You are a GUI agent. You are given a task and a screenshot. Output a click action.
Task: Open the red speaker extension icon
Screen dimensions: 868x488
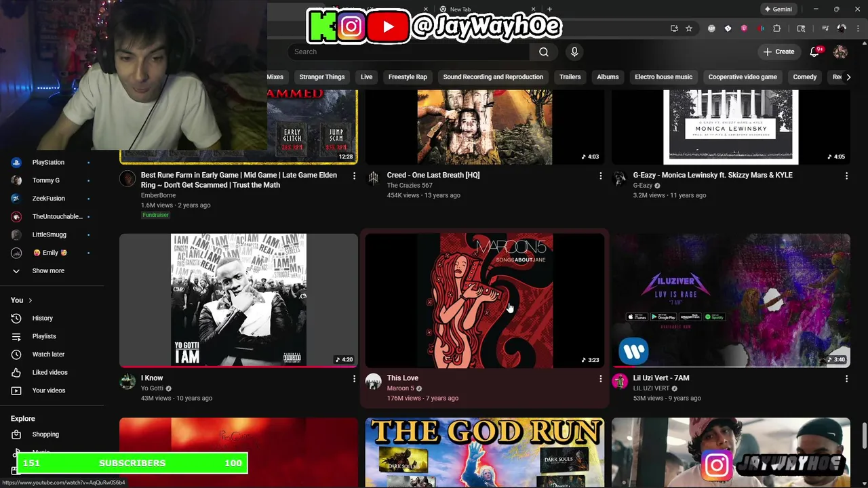click(761, 28)
